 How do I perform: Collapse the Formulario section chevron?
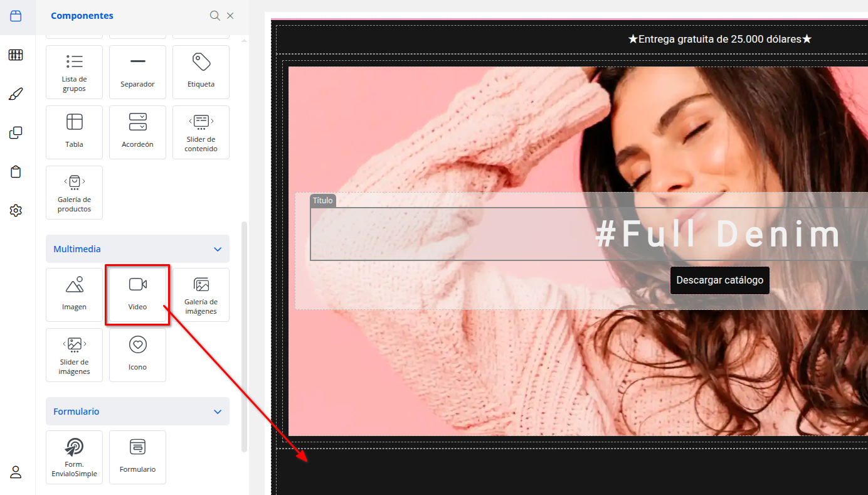click(218, 412)
